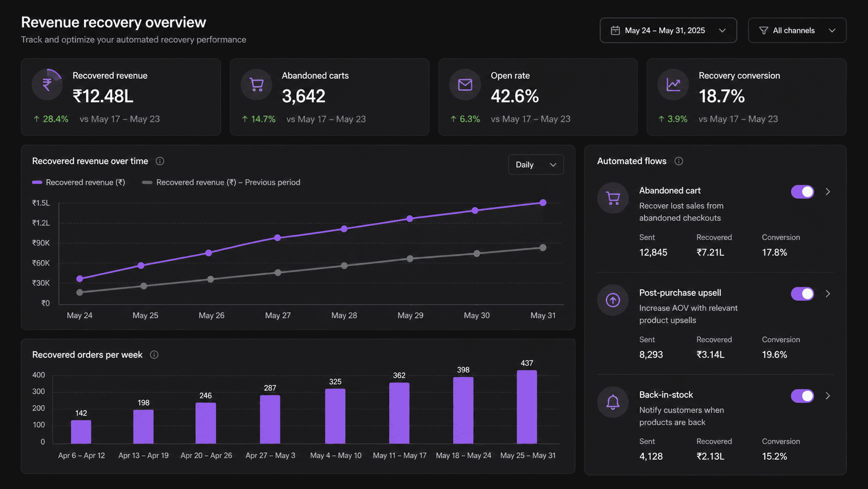Open the All channels filter dropdown
Image resolution: width=868 pixels, height=489 pixels.
pos(797,31)
